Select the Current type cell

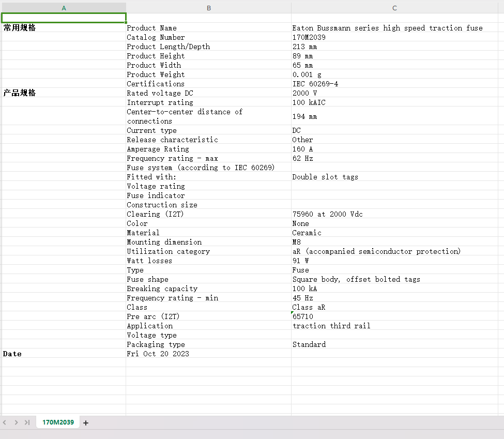pos(209,130)
